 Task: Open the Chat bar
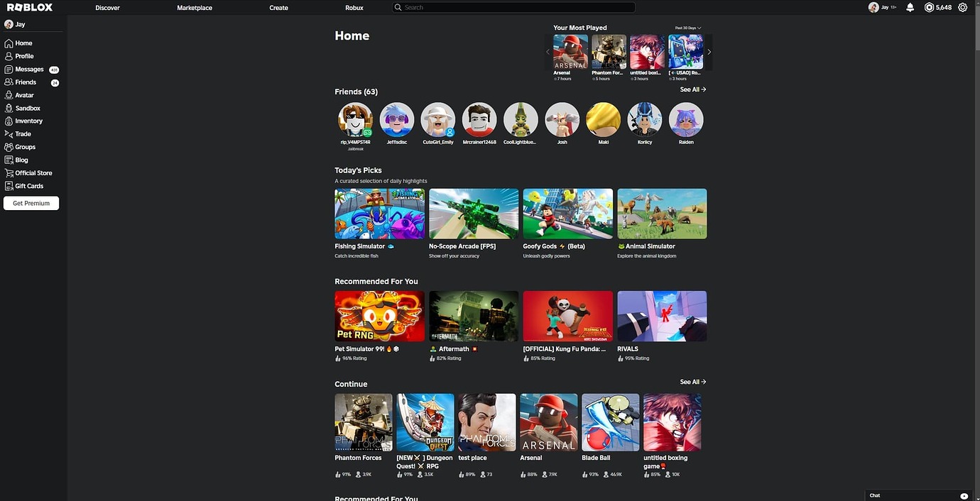coord(919,495)
